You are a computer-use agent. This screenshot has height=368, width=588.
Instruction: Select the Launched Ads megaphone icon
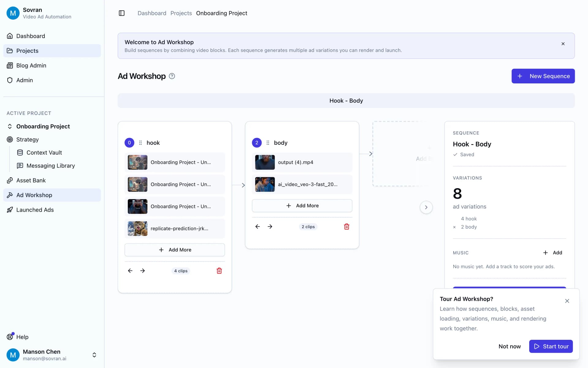(10, 210)
